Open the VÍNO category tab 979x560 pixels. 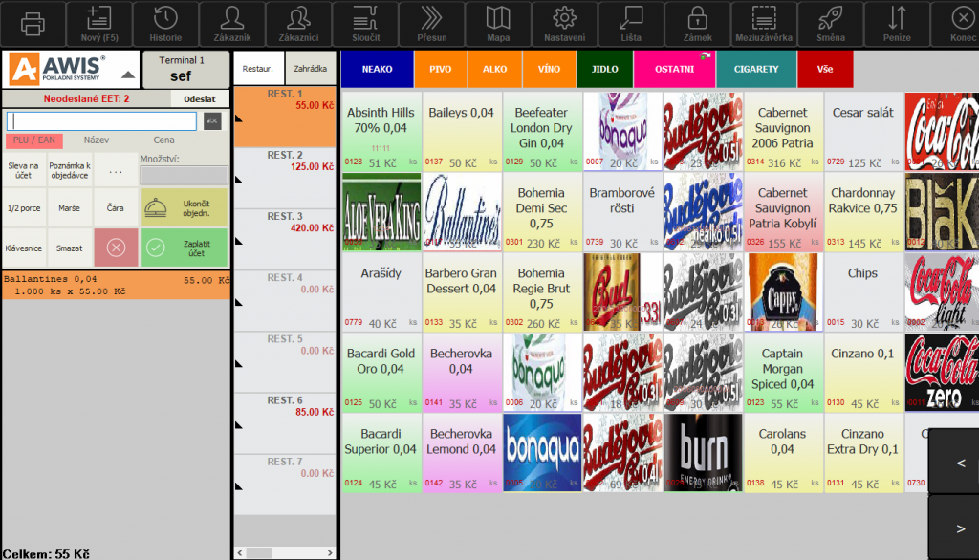pos(549,70)
